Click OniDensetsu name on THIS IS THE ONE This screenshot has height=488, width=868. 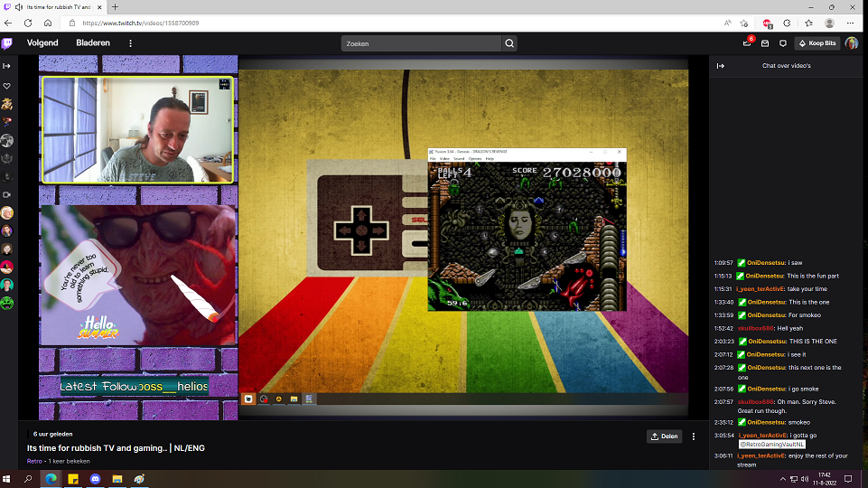coord(767,342)
